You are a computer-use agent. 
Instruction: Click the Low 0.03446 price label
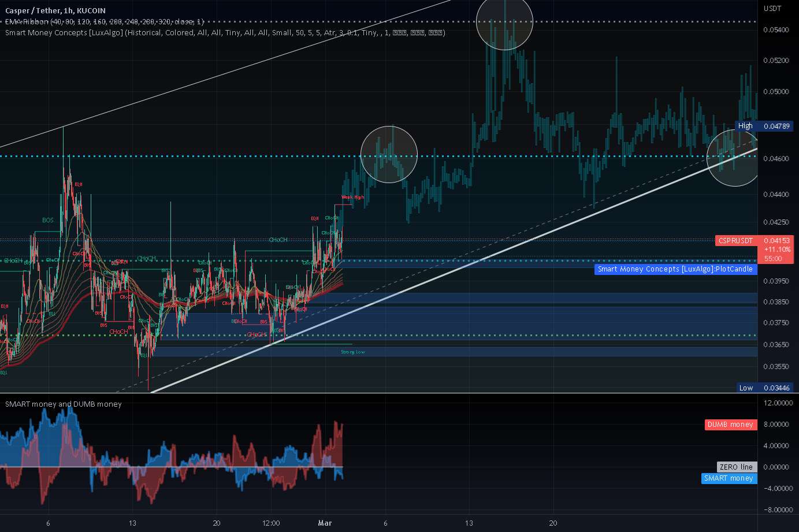pyautogui.click(x=764, y=388)
